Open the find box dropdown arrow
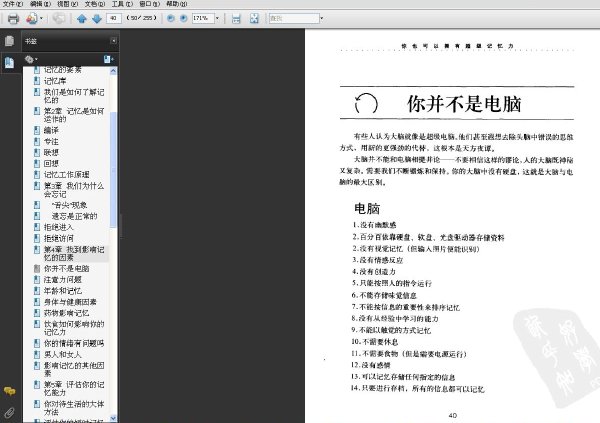The image size is (600, 423). coord(321,18)
